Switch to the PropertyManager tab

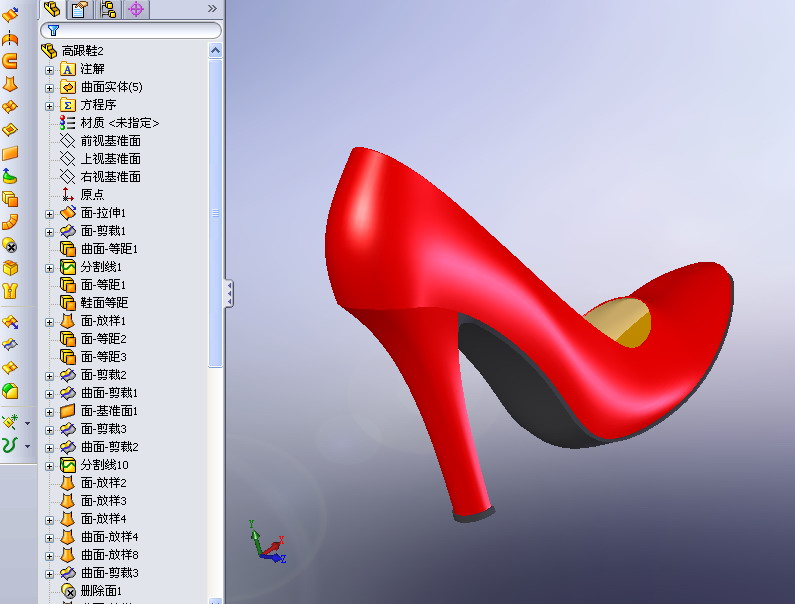click(x=80, y=9)
